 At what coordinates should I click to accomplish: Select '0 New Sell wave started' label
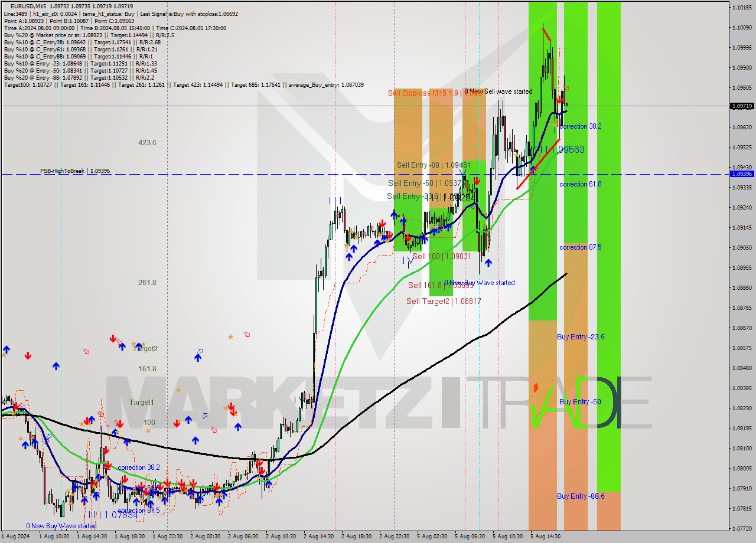[498, 91]
